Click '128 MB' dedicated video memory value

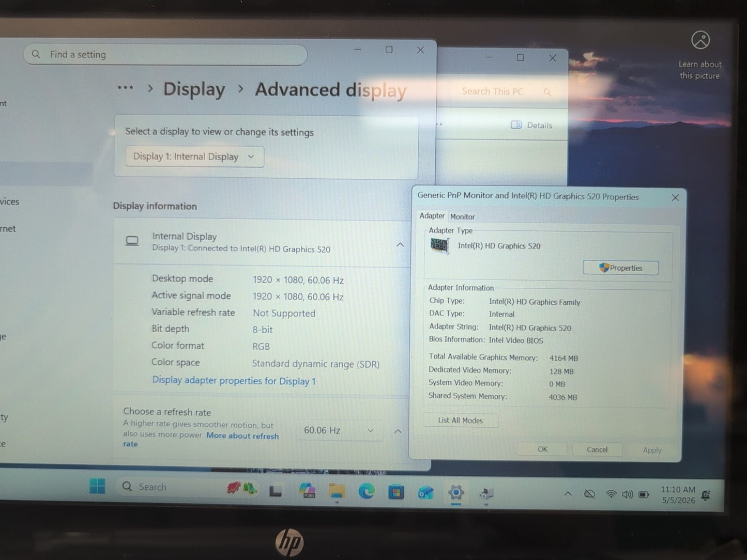coord(561,371)
